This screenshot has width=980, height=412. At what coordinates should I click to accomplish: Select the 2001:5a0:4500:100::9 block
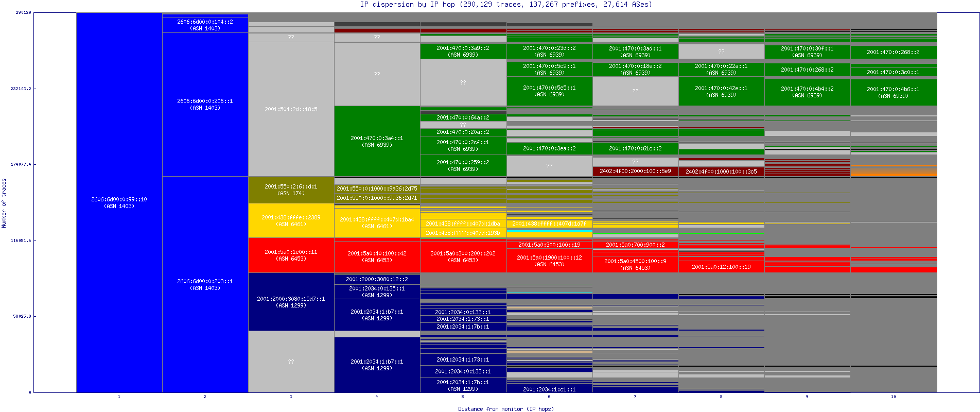[636, 264]
